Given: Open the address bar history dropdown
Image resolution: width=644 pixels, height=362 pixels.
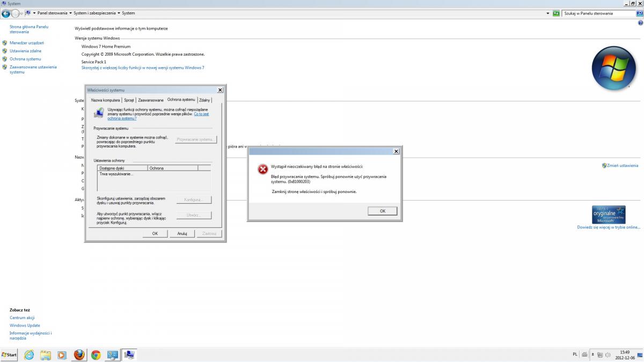Looking at the screenshot, I should tap(548, 13).
